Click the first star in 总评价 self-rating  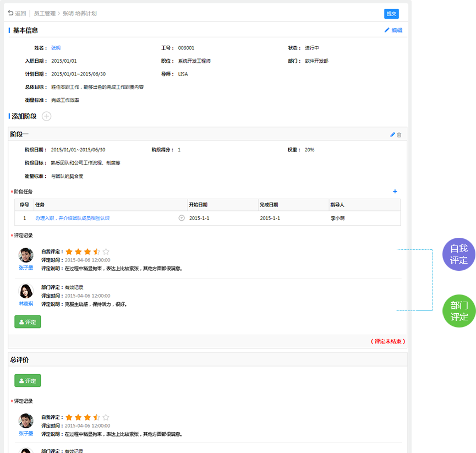[69, 417]
